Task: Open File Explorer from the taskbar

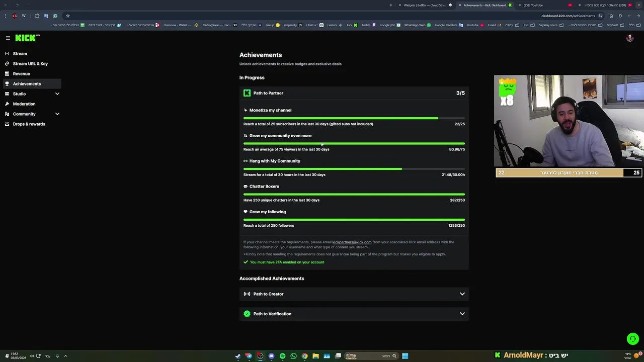Action: (x=315, y=356)
